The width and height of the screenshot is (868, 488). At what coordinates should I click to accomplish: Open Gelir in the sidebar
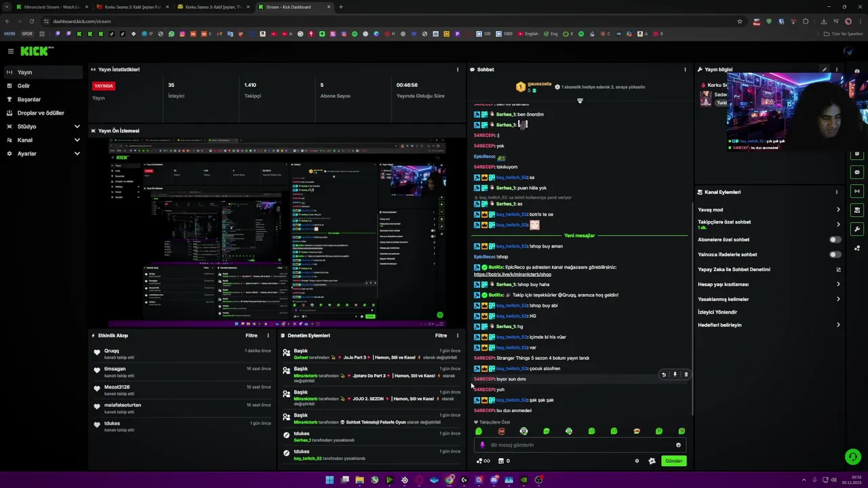(x=43, y=85)
